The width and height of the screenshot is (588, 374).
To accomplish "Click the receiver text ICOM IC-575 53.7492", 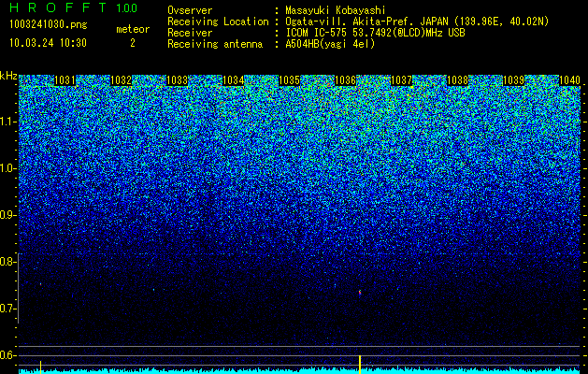I will [338, 33].
